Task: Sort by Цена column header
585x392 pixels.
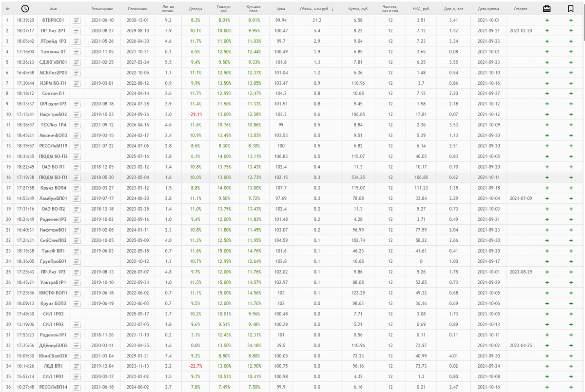Action: tap(281, 9)
